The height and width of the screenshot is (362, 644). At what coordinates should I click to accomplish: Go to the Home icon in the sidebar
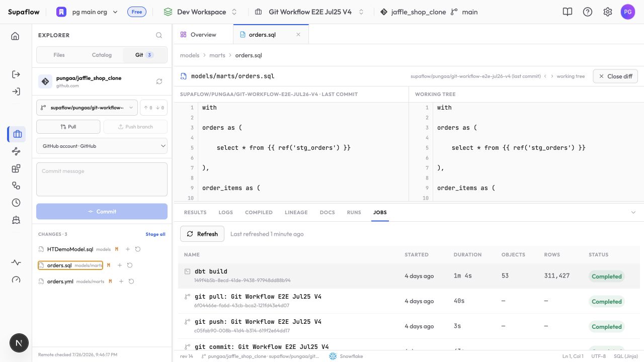(x=16, y=36)
